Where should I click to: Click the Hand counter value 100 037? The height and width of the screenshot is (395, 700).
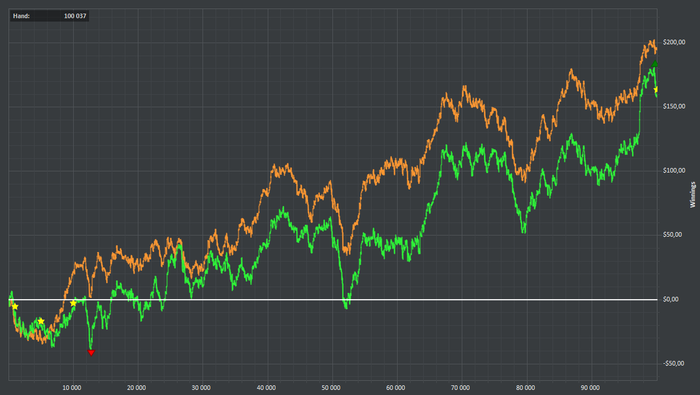coord(75,16)
